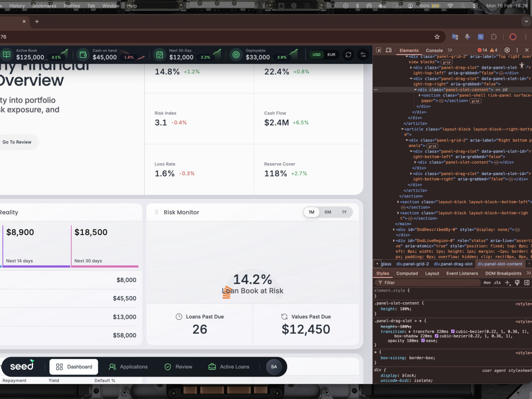
Task: Open the Layout tab
Action: click(432, 273)
